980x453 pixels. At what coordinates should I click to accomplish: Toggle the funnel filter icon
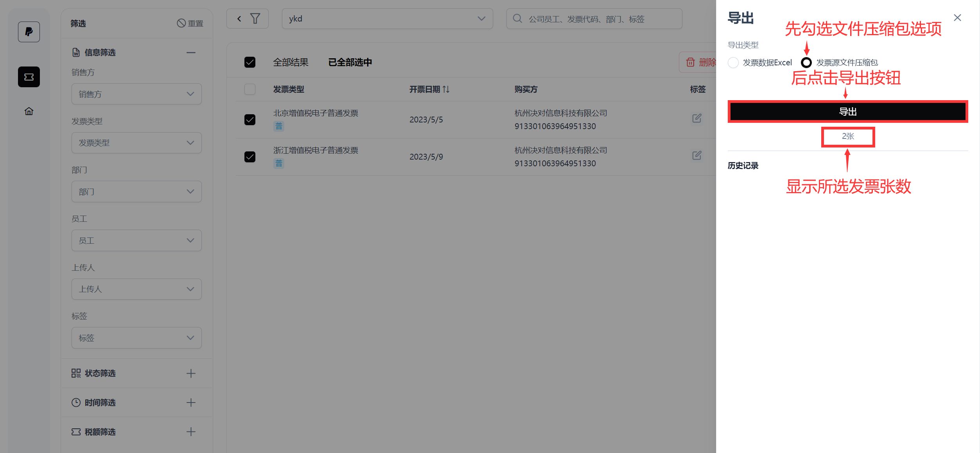coord(255,19)
